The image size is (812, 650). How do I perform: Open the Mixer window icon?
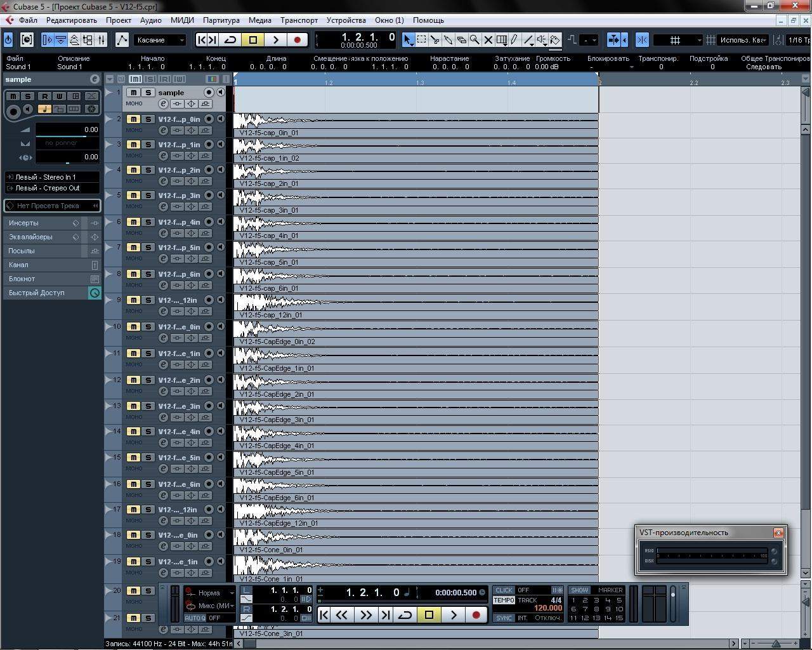point(101,40)
